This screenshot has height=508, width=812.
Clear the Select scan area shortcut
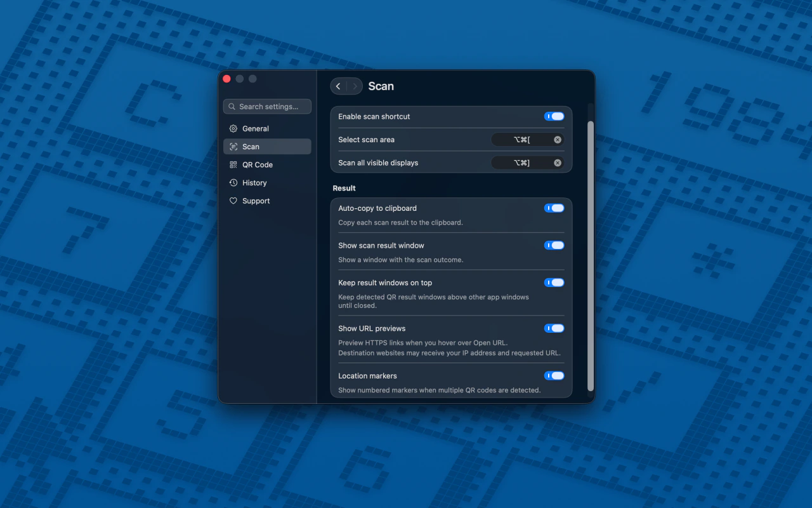tap(558, 140)
